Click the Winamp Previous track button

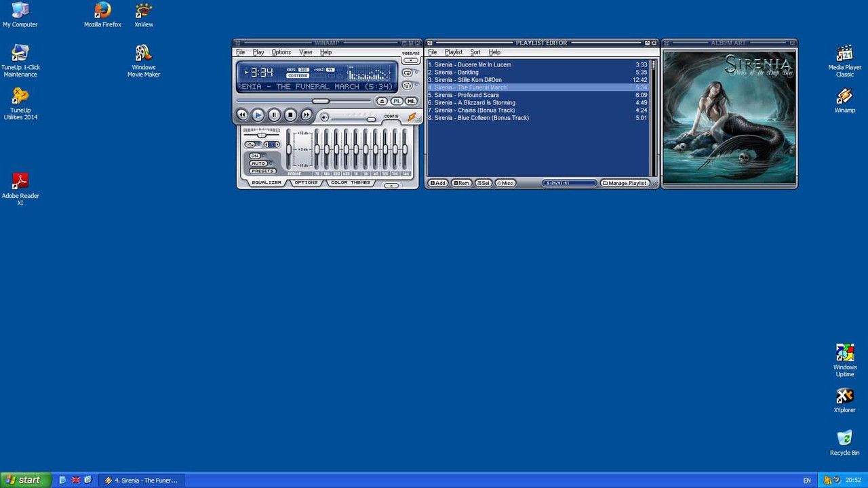242,115
